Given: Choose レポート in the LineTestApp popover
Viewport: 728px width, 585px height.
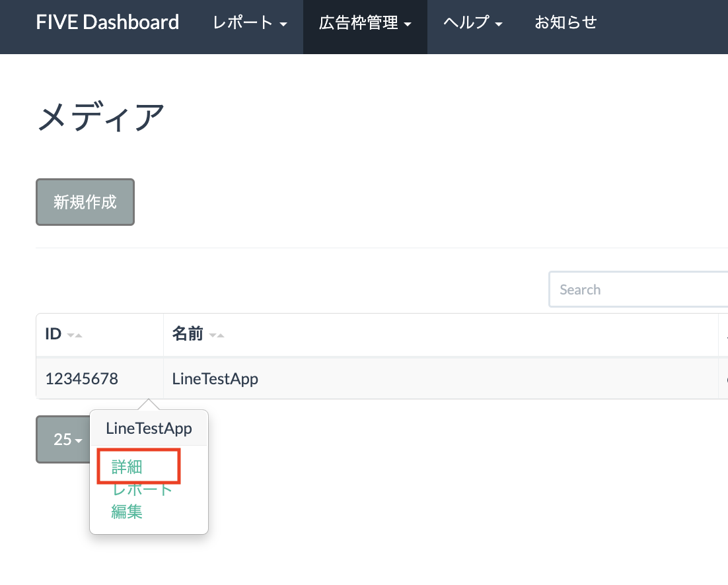Looking at the screenshot, I should click(x=142, y=489).
